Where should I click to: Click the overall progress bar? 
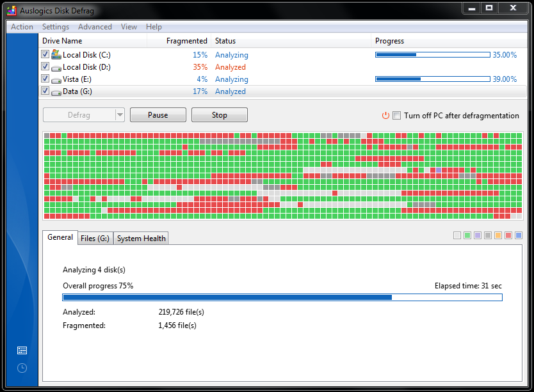(x=282, y=297)
